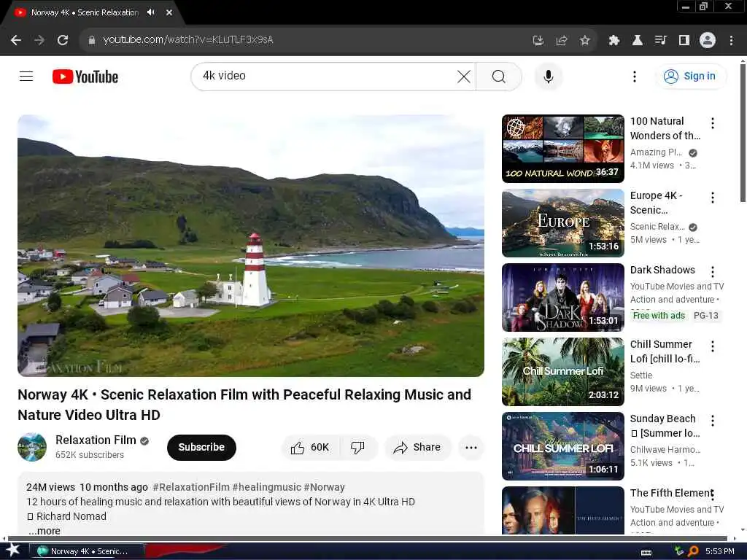Open options for Chill Summer Lofi video
The width and height of the screenshot is (747, 560).
click(713, 346)
